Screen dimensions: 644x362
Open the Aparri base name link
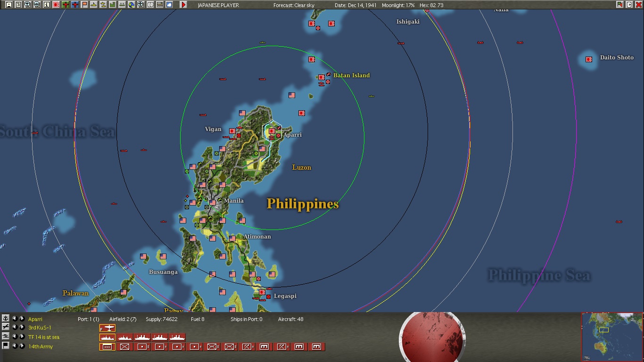pos(35,319)
